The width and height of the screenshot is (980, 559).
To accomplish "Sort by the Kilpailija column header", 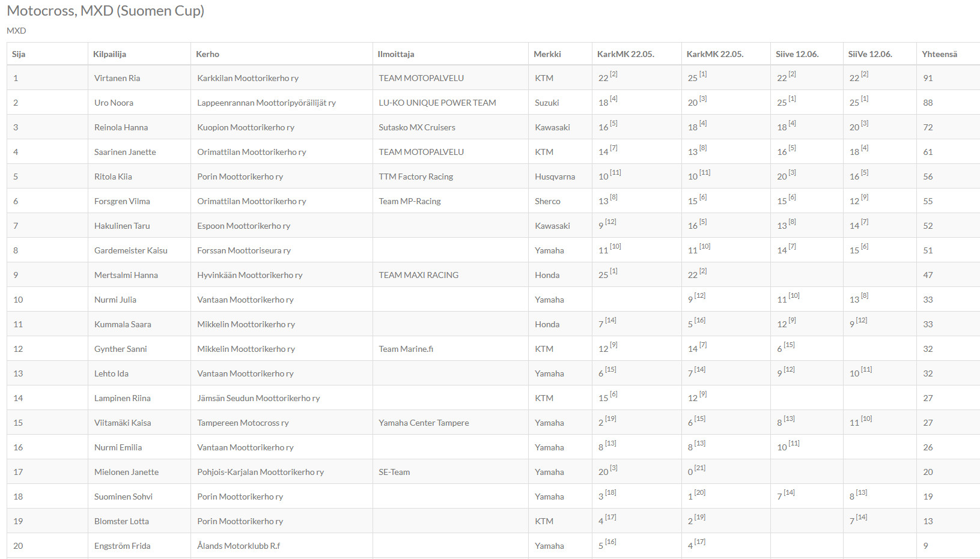I will 109,54.
